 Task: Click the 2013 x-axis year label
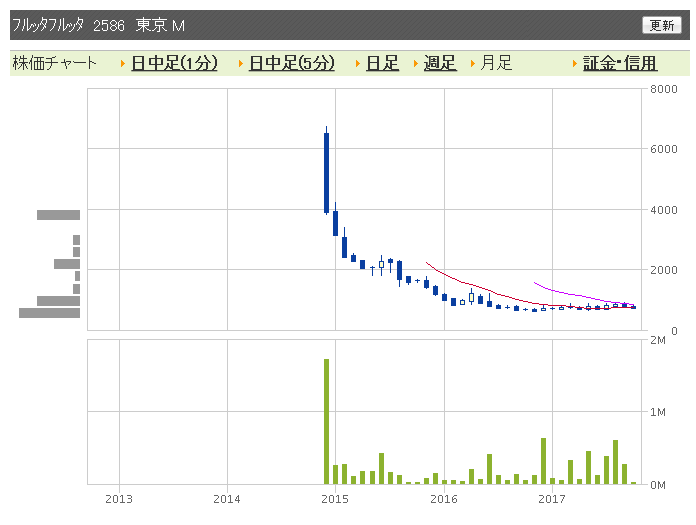119,499
